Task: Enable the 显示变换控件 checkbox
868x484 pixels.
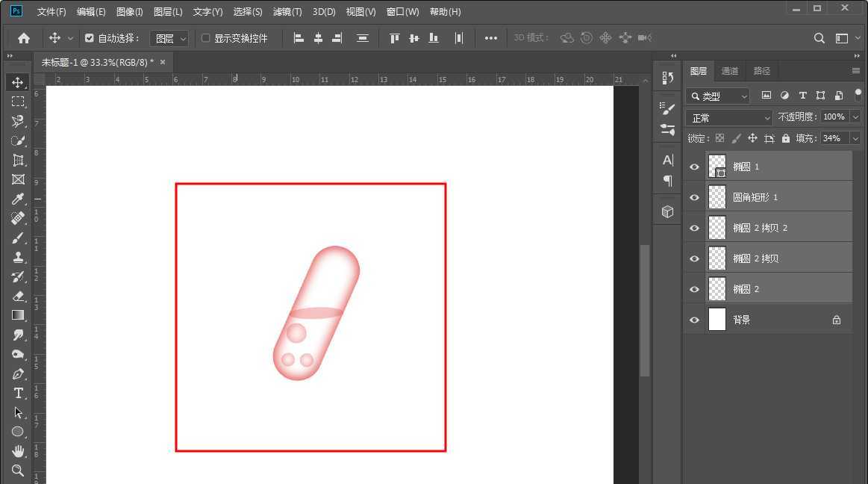Action: coord(206,38)
